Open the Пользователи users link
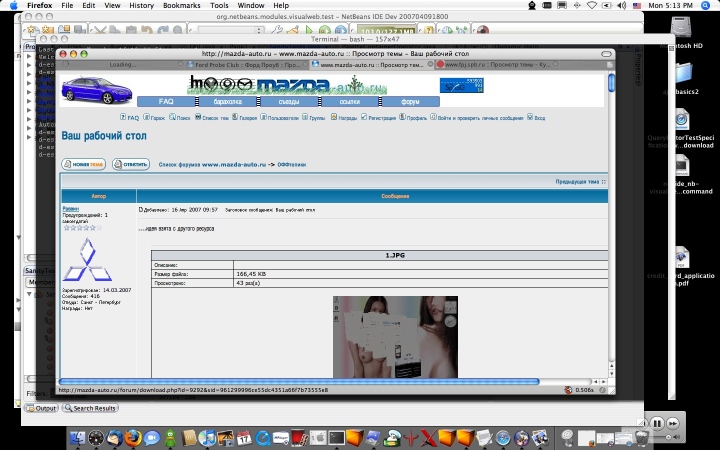This screenshot has height=450, width=720. 280,118
